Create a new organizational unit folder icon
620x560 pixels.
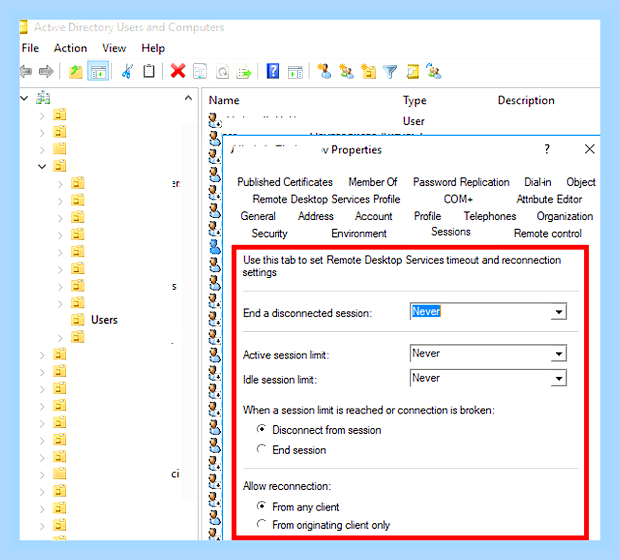point(369,72)
